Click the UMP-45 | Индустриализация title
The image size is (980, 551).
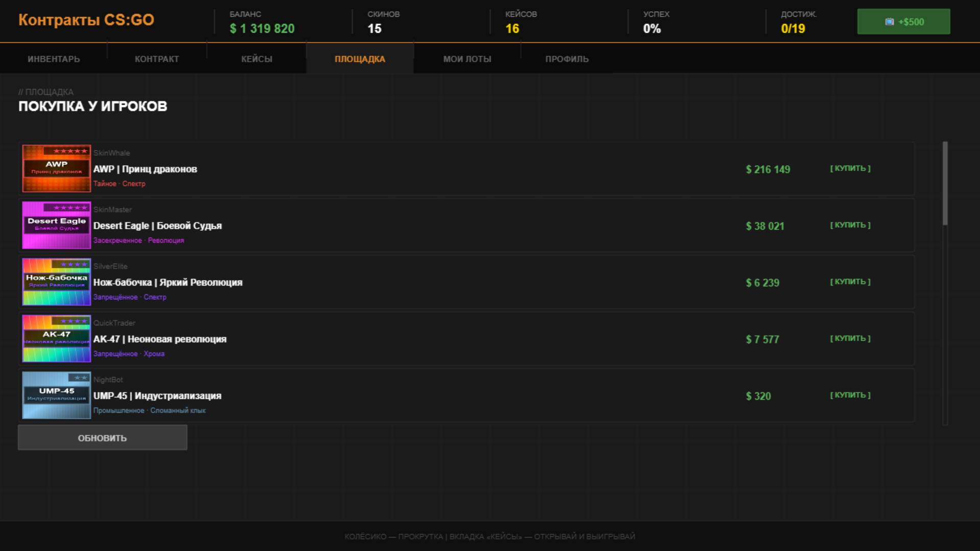point(157,396)
